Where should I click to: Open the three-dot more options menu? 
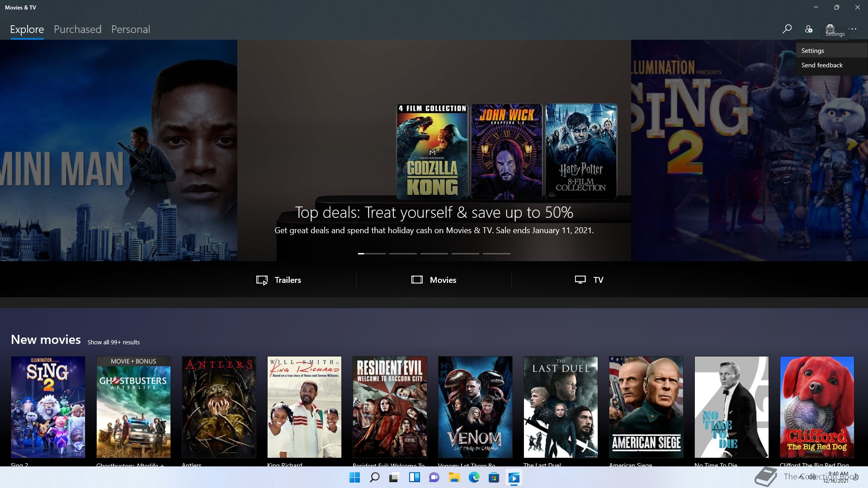coord(852,29)
